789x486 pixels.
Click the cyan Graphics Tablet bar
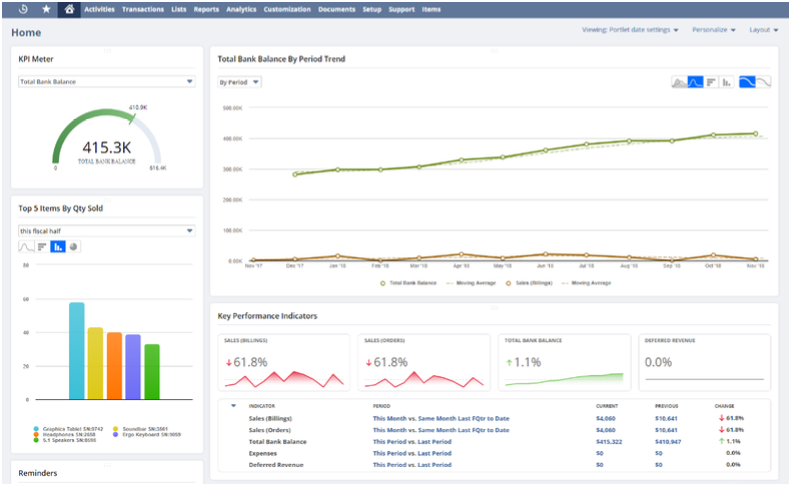(76, 351)
